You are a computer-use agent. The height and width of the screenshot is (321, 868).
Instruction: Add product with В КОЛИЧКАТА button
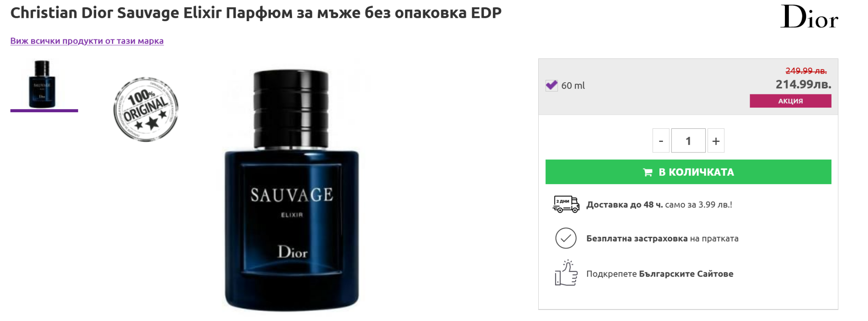click(688, 172)
